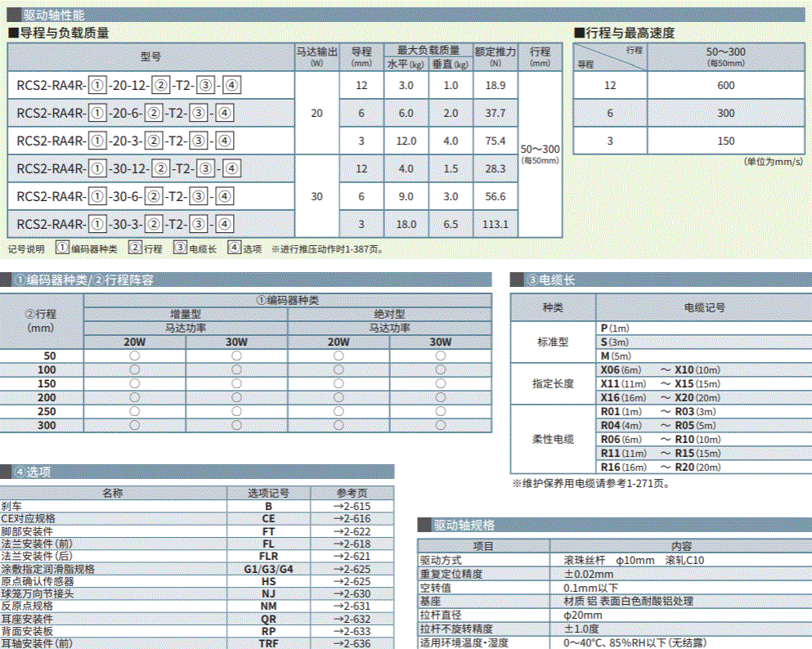Click cable code X06 (6m)
Image resolution: width=812 pixels, height=649 pixels.
click(621, 370)
